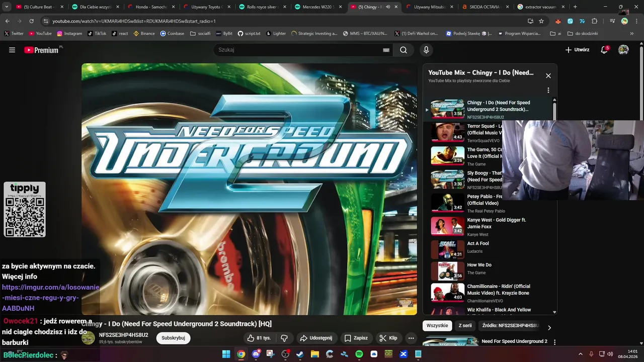Open the socialfi bookmarks folder
Image resolution: width=644 pixels, height=362 pixels.
(x=200, y=33)
